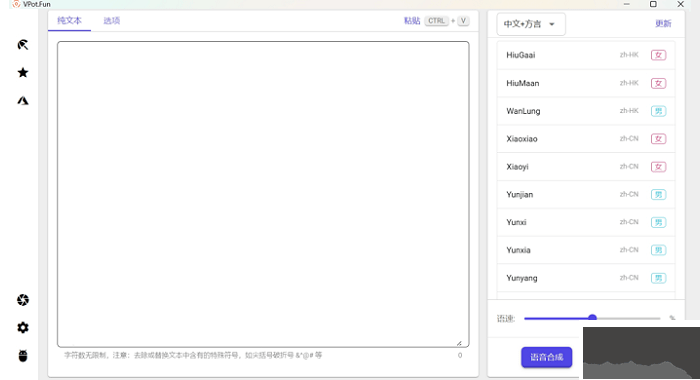
Task: Select the Yunxi voice
Action: pyautogui.click(x=586, y=222)
